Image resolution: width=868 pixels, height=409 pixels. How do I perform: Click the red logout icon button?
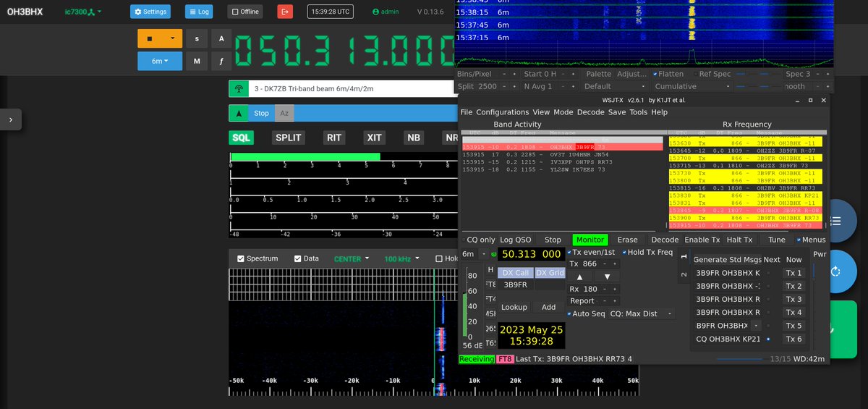(x=286, y=12)
